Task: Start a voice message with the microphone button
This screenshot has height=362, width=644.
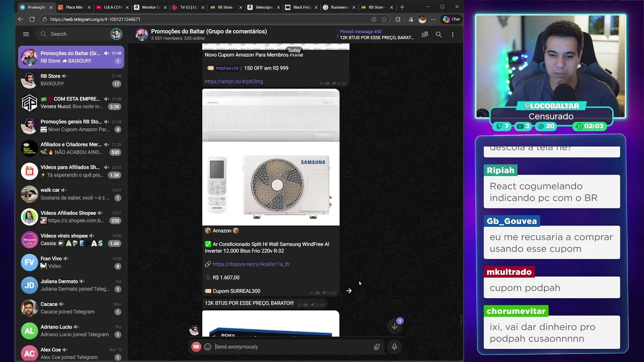Action: tap(394, 346)
